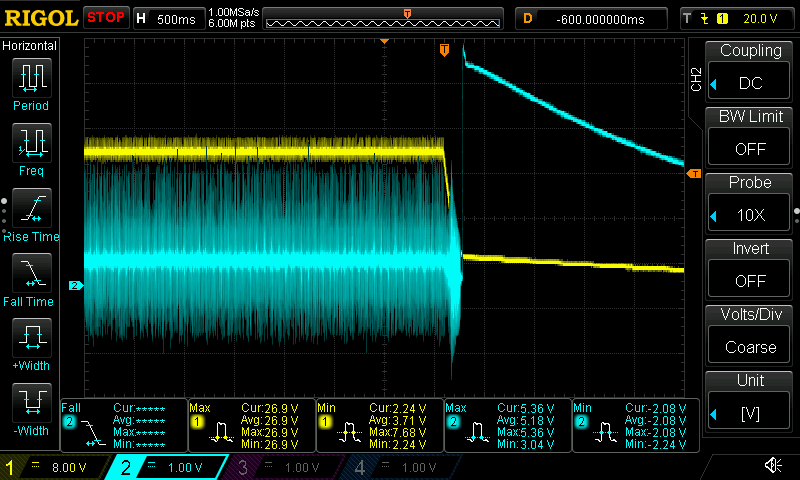Open the Coupling DC selector

748,83
